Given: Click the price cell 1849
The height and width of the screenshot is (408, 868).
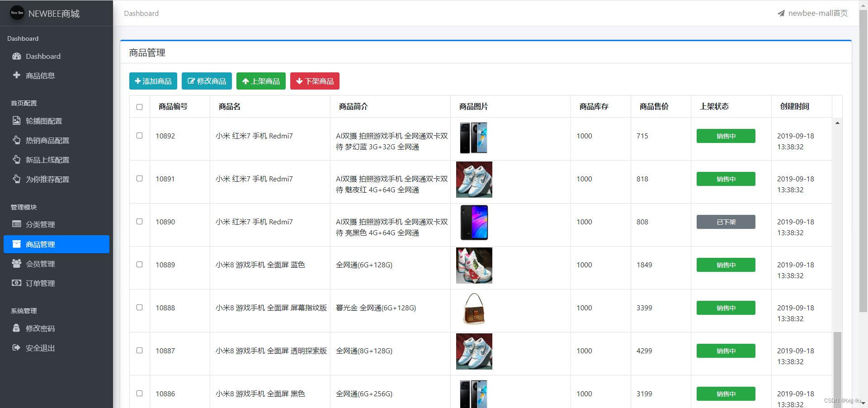Looking at the screenshot, I should click(644, 265).
